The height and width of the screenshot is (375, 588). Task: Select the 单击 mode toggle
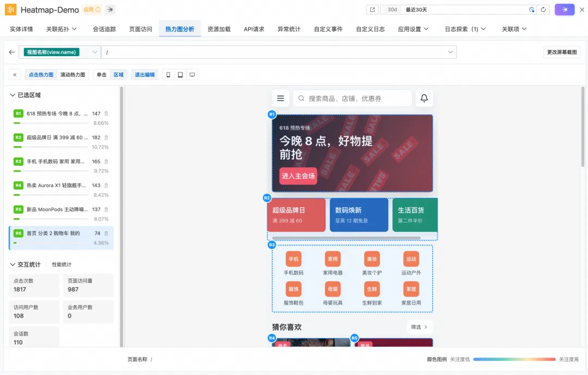point(102,75)
